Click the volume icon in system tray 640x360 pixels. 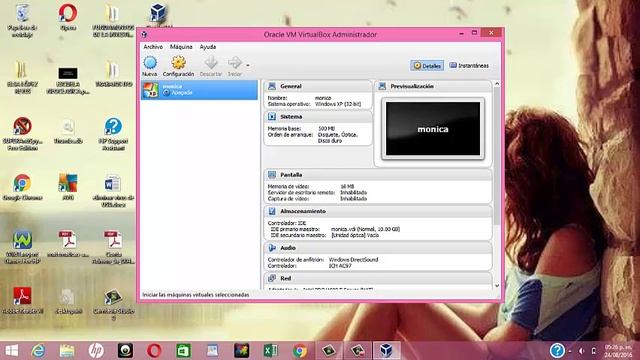click(x=581, y=351)
